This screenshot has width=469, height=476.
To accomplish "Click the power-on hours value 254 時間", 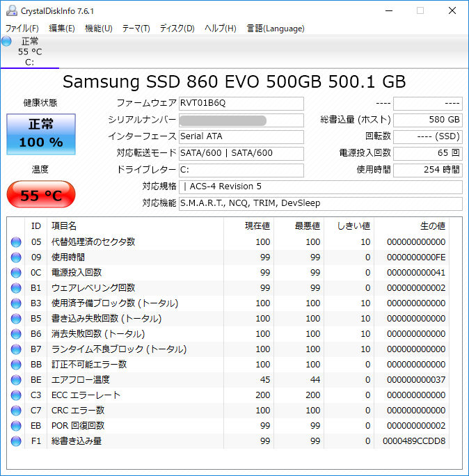I will pyautogui.click(x=428, y=170).
